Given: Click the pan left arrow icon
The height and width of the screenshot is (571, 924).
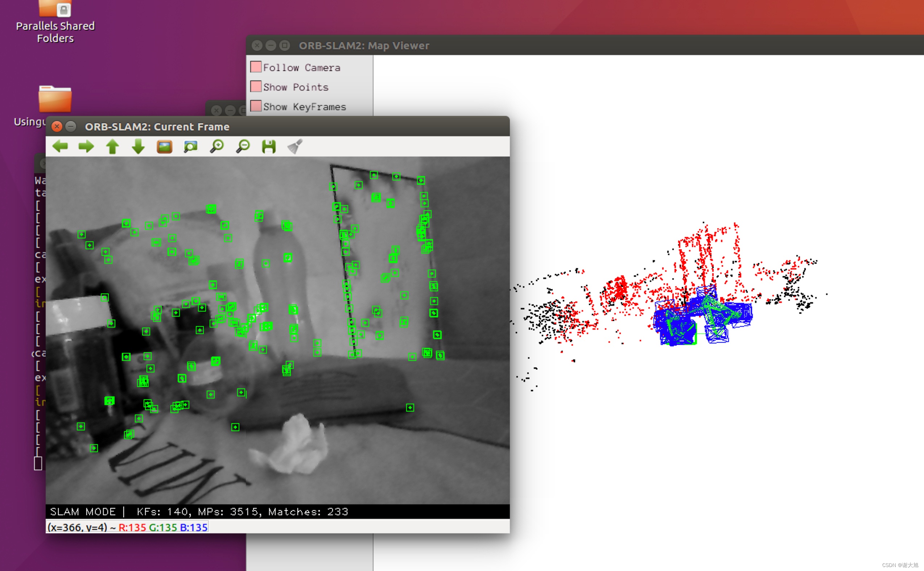Looking at the screenshot, I should coord(60,146).
